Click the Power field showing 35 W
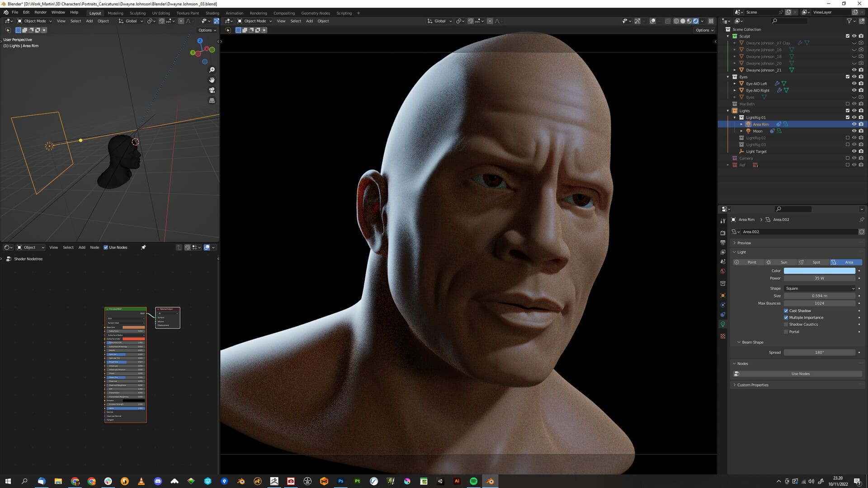 820,278
